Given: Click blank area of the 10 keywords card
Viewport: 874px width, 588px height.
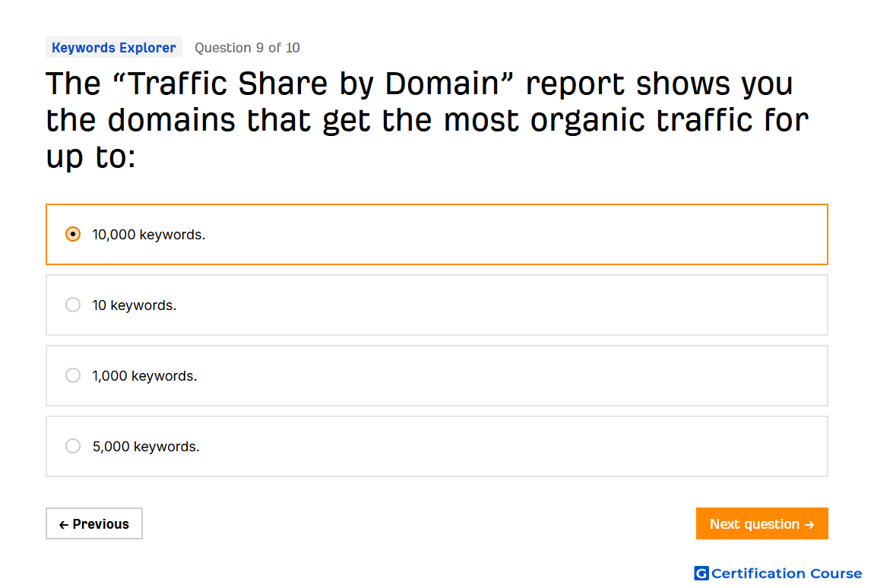Looking at the screenshot, I should point(502,305).
